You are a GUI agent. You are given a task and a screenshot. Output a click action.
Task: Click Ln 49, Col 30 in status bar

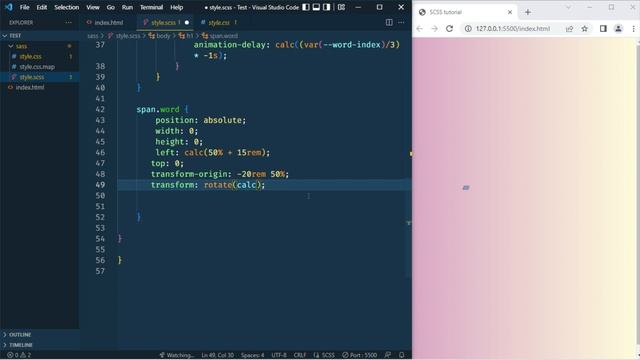218,355
